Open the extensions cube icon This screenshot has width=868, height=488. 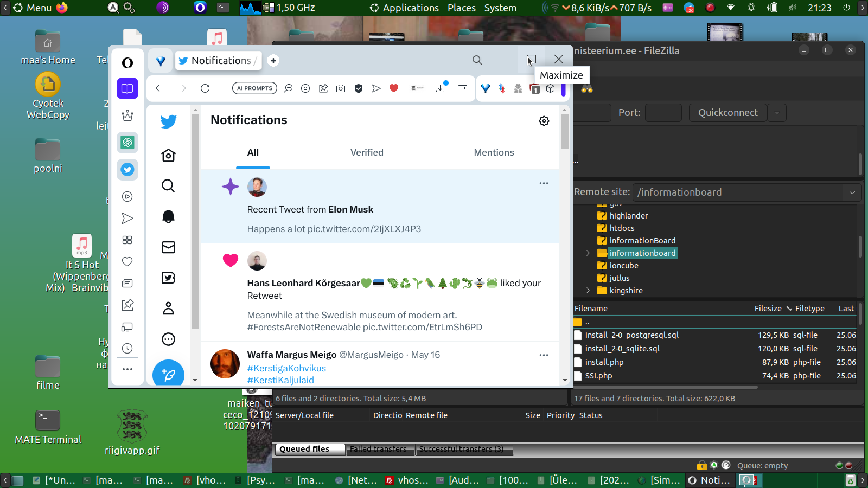coord(551,88)
